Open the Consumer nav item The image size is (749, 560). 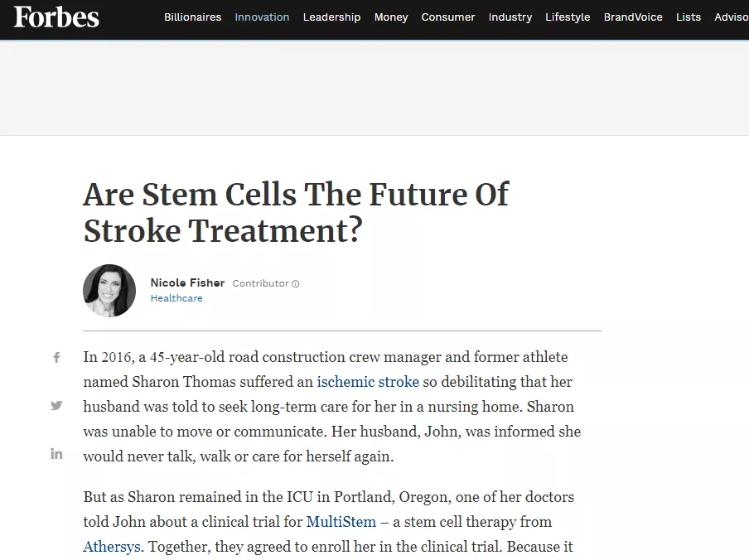pos(448,17)
